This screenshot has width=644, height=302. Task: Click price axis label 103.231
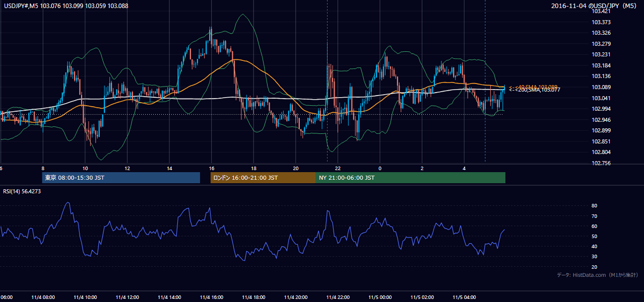point(601,54)
